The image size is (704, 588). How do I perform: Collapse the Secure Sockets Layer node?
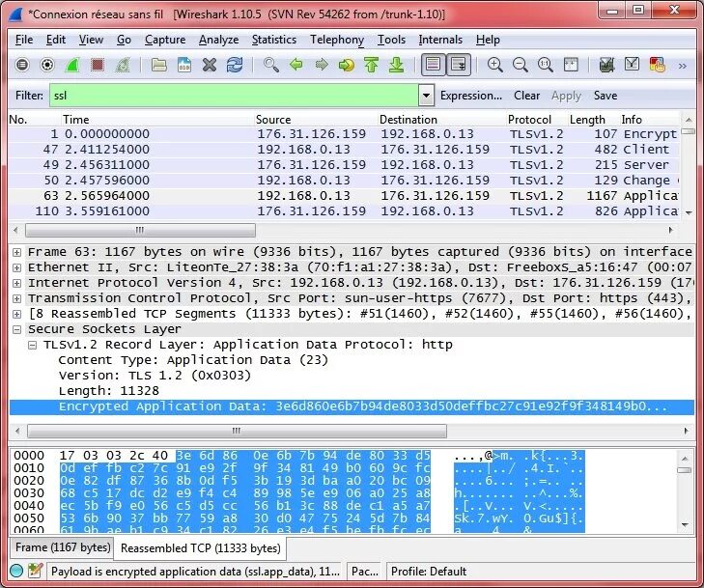coord(17,329)
